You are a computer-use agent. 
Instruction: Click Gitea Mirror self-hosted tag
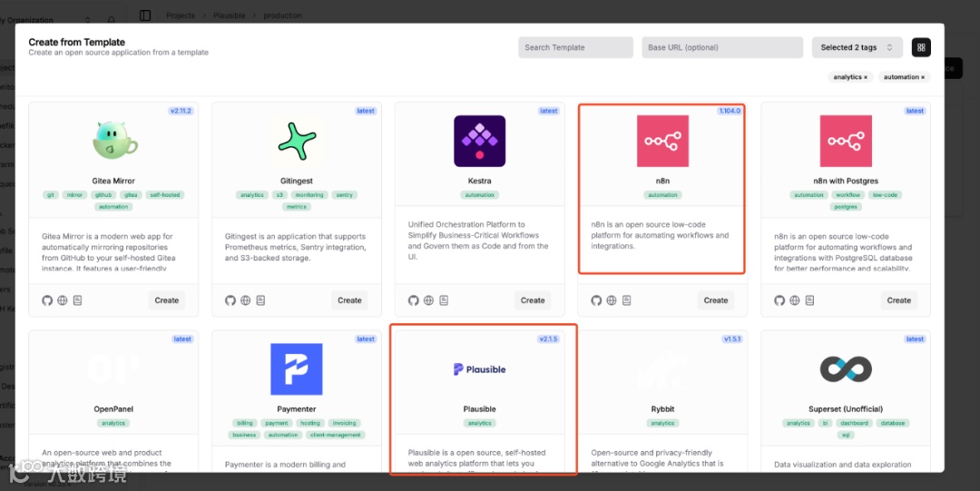[x=165, y=195]
